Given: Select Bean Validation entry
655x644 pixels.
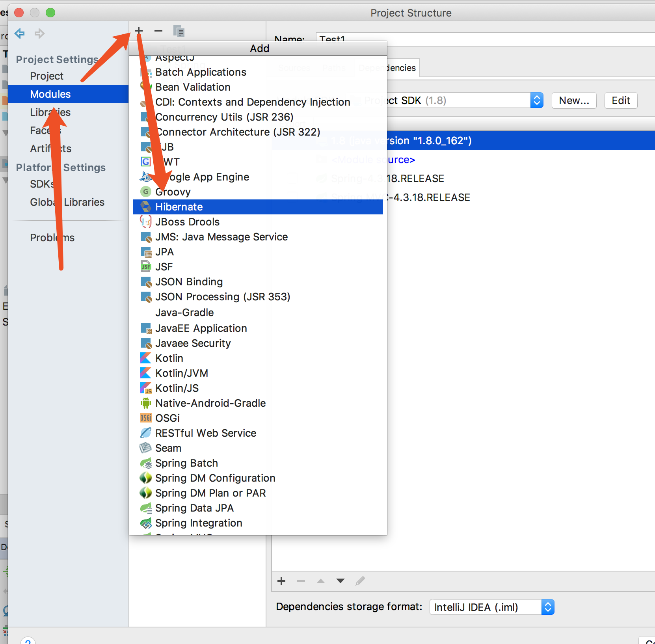Looking at the screenshot, I should click(x=258, y=87).
